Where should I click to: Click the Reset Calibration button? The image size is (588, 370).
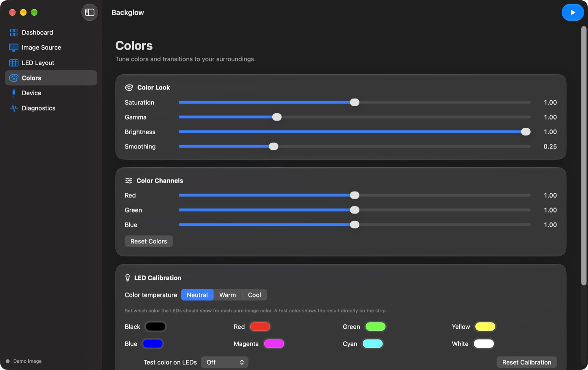[527, 362]
